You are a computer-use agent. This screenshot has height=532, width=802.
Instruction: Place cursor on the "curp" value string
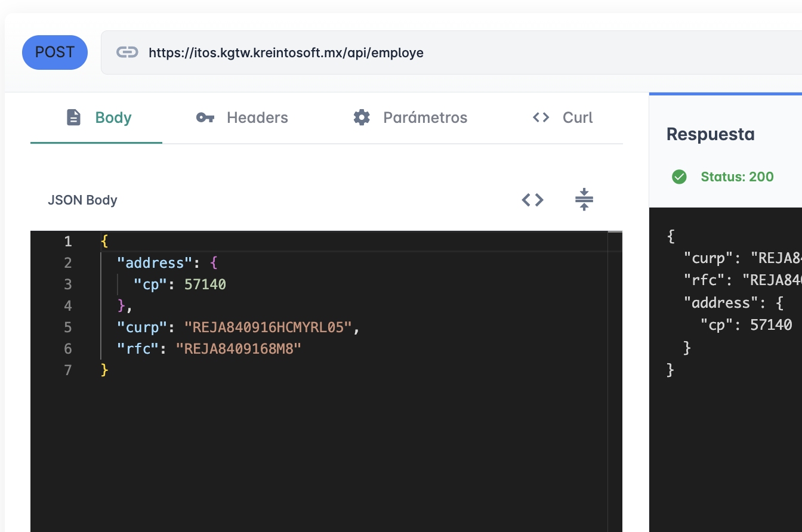click(269, 327)
